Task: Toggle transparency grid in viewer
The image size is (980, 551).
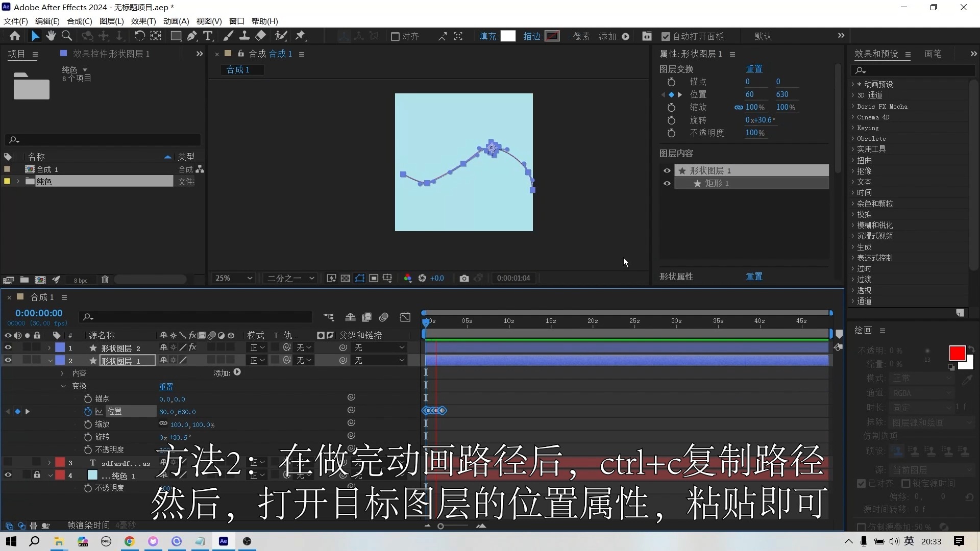Action: [346, 278]
